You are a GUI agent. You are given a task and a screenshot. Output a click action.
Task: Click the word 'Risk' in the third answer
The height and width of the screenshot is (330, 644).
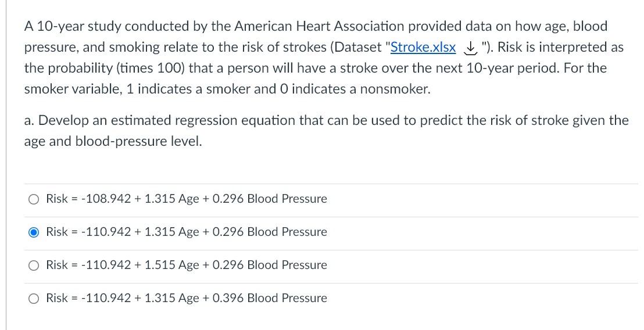(57, 265)
